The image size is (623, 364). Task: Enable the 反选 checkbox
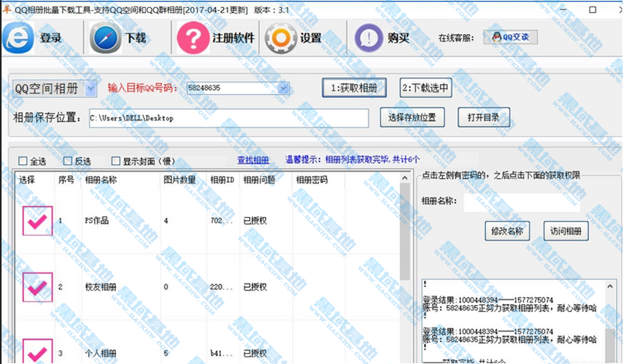pos(68,161)
